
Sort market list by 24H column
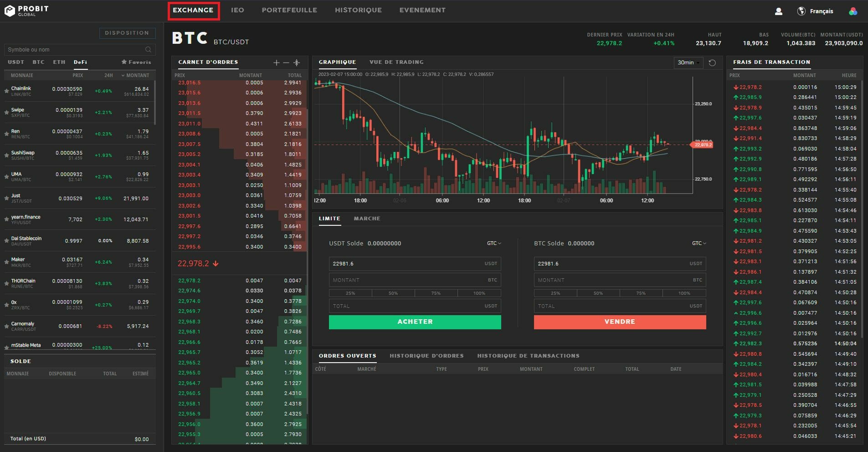pyautogui.click(x=108, y=75)
